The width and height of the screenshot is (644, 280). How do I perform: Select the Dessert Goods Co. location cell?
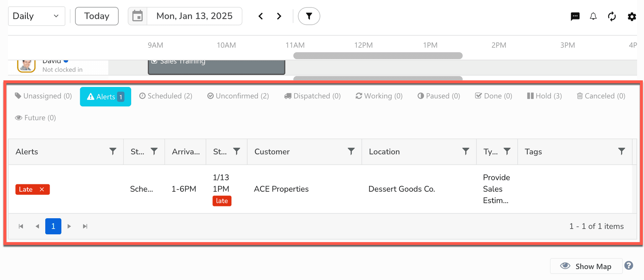401,189
